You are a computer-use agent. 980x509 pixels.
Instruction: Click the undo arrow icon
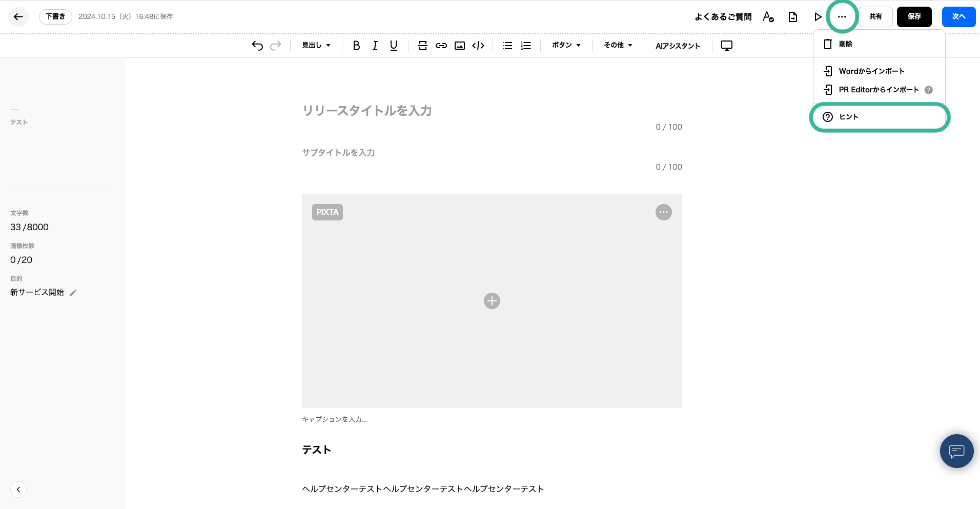point(257,46)
